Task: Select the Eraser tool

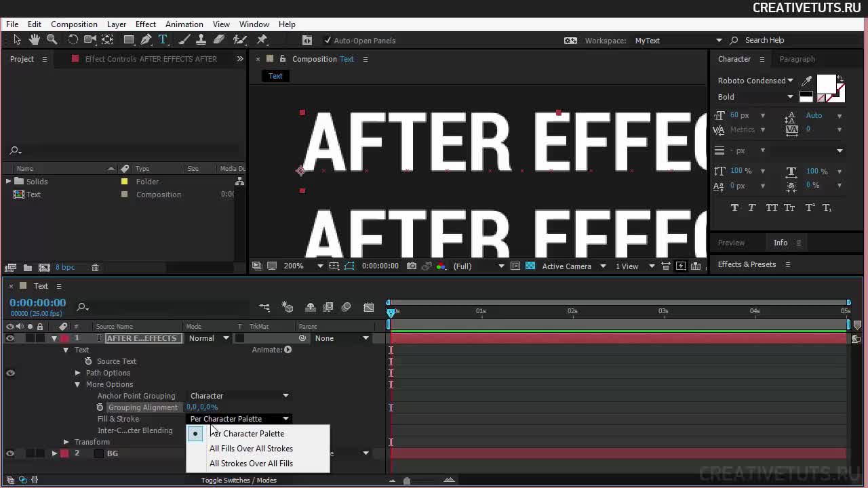Action: [219, 40]
